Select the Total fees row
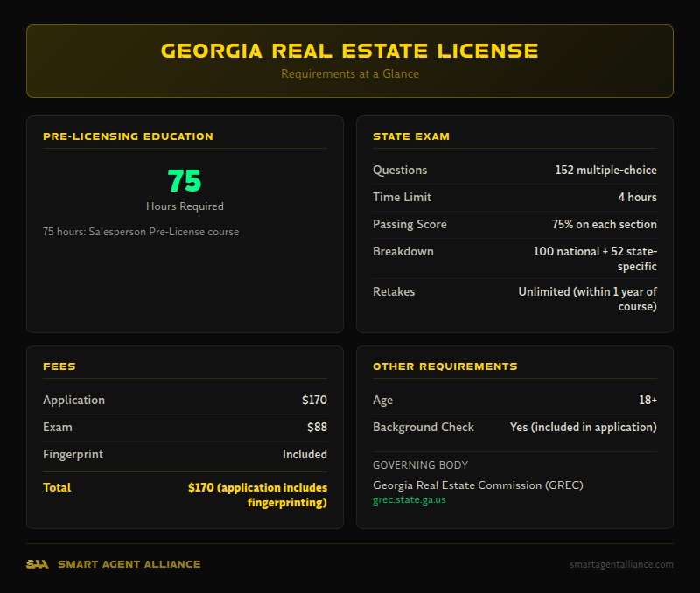Viewport: 700px width, 593px height. coord(185,495)
